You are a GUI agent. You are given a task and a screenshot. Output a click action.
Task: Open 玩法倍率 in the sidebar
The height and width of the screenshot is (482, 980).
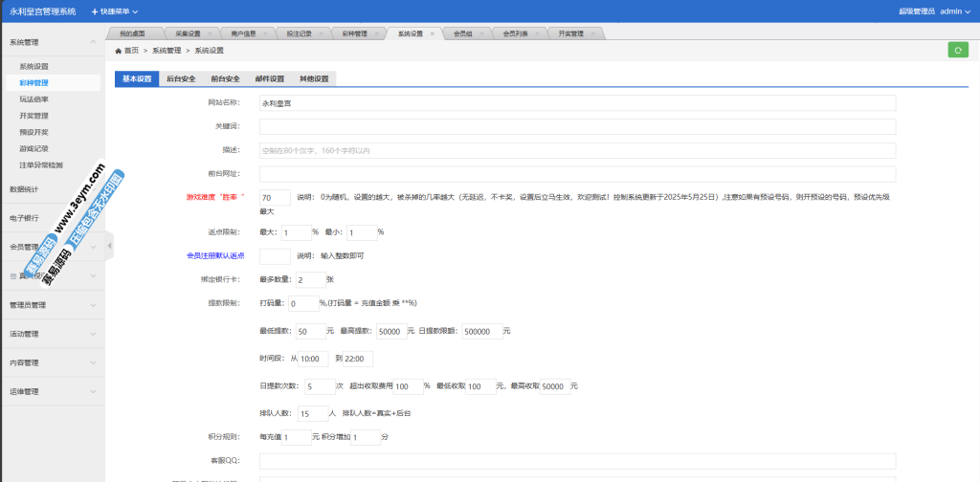click(34, 99)
